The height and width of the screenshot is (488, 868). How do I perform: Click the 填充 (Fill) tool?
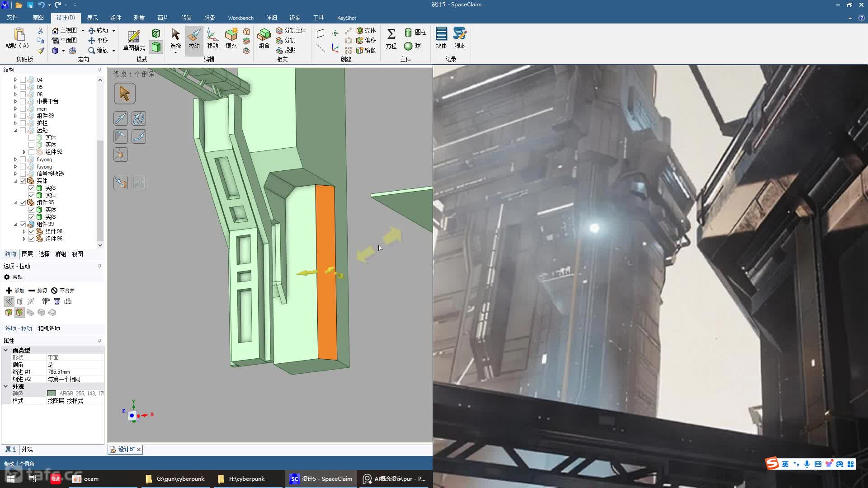click(231, 39)
